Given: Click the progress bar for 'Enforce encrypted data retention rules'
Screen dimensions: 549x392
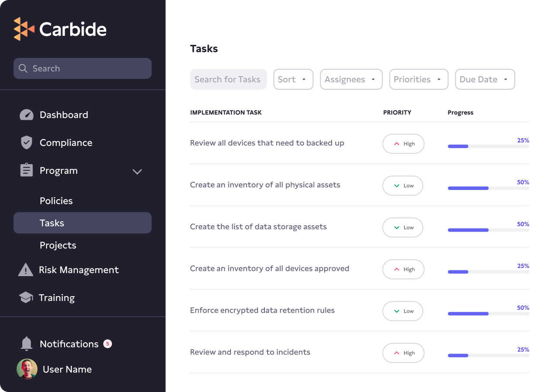Looking at the screenshot, I should 488,314.
